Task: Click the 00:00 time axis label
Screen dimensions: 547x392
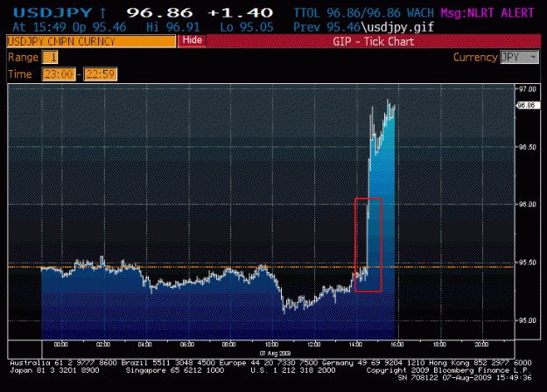Action: tap(61, 345)
